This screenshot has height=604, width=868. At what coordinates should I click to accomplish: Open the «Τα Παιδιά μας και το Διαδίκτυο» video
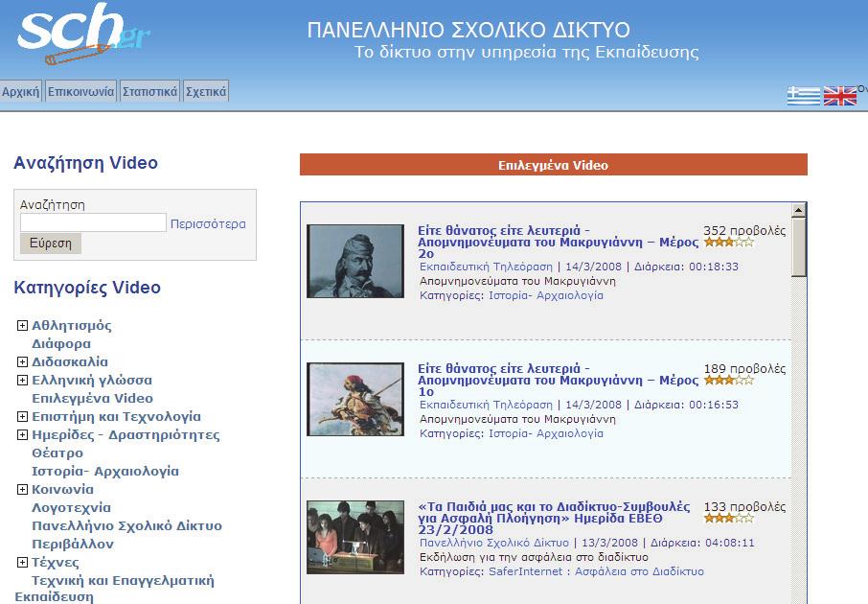click(554, 518)
